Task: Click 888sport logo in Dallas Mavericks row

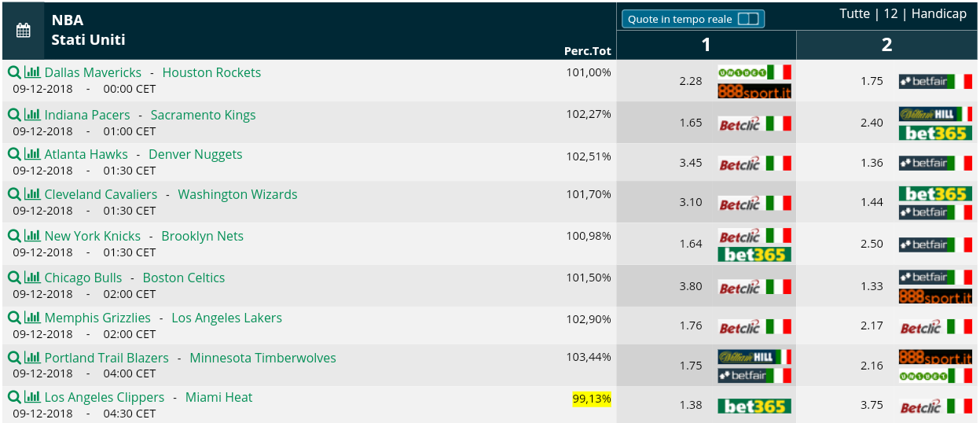Action: (x=754, y=91)
